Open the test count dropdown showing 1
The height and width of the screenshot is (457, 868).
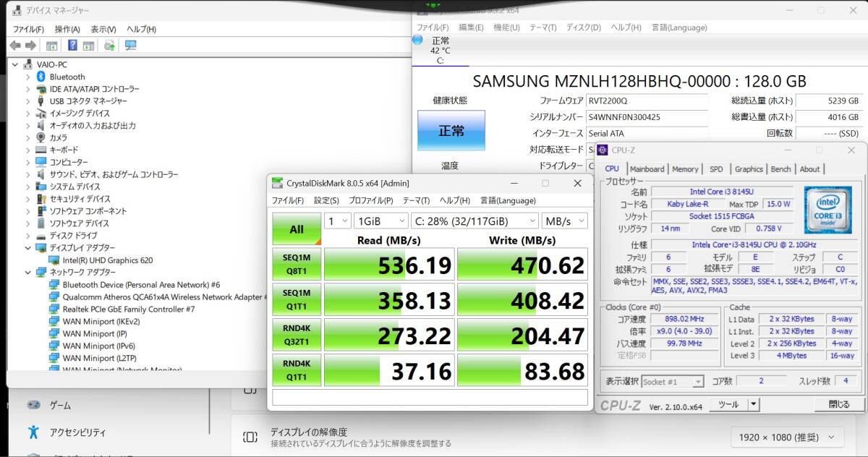[337, 221]
